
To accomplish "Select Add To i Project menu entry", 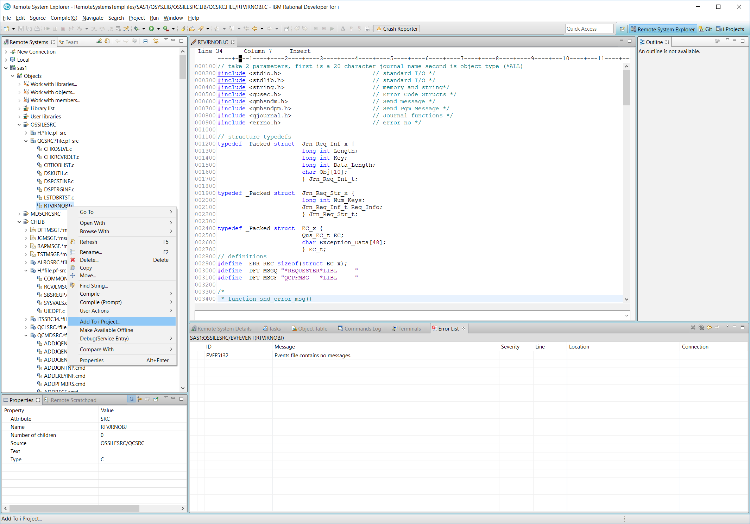I will click(102, 321).
